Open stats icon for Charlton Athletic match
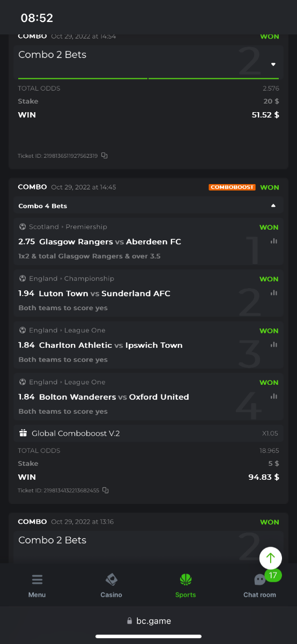Image resolution: width=297 pixels, height=644 pixels. coord(274,345)
